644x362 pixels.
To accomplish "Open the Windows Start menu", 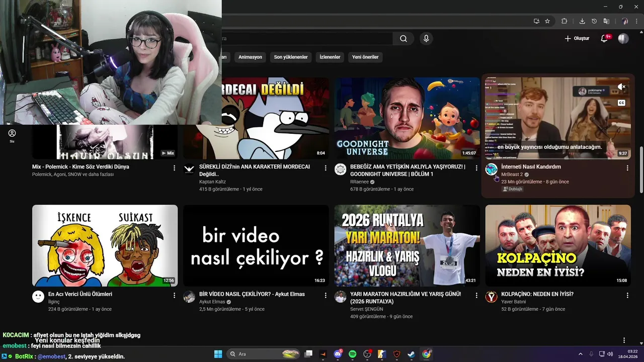I will 218,354.
